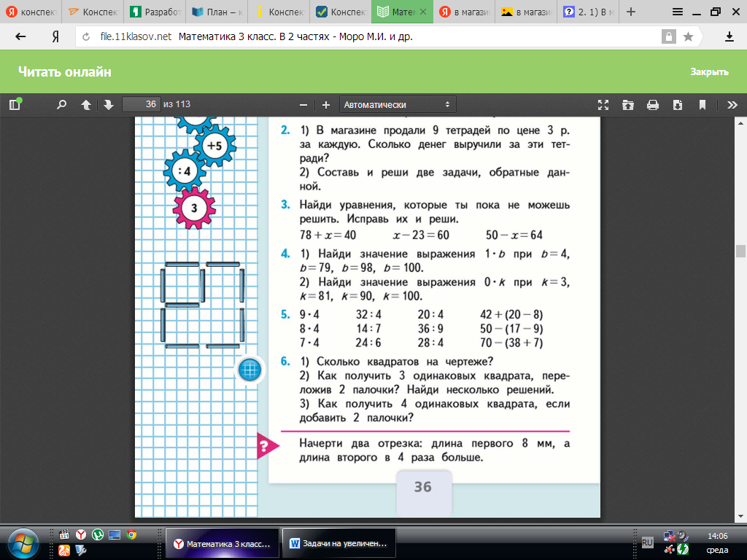Open the Автоматически zoom dropdown
The width and height of the screenshot is (747, 560).
coord(398,104)
